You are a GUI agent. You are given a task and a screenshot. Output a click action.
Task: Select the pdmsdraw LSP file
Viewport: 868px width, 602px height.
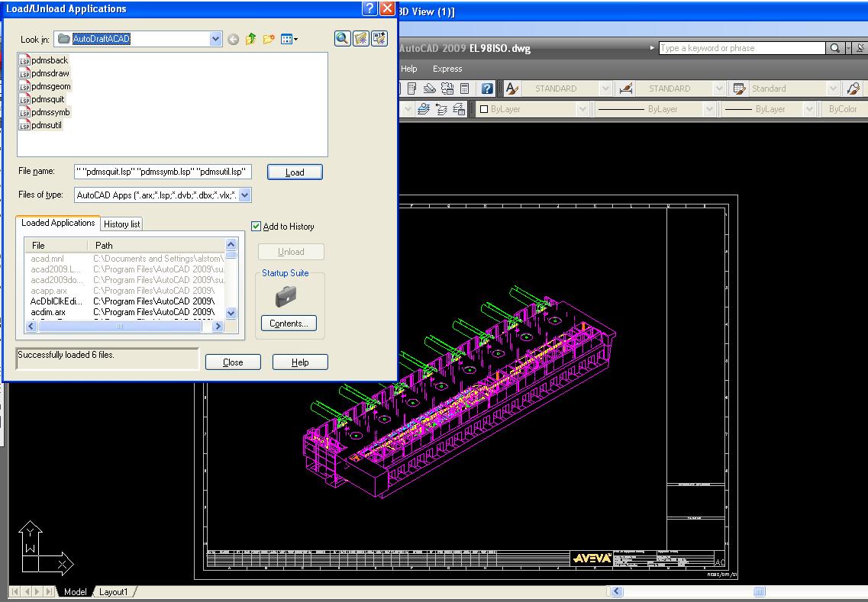coord(44,73)
